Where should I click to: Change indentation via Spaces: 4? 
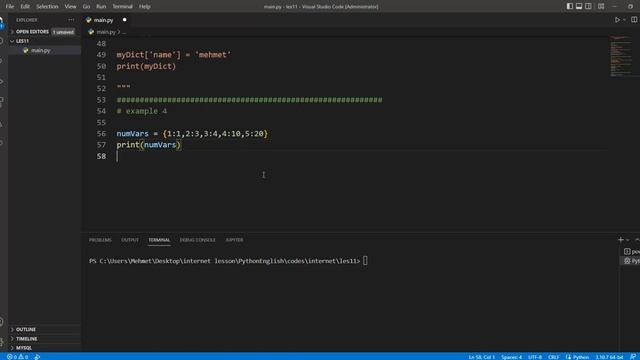511,357
